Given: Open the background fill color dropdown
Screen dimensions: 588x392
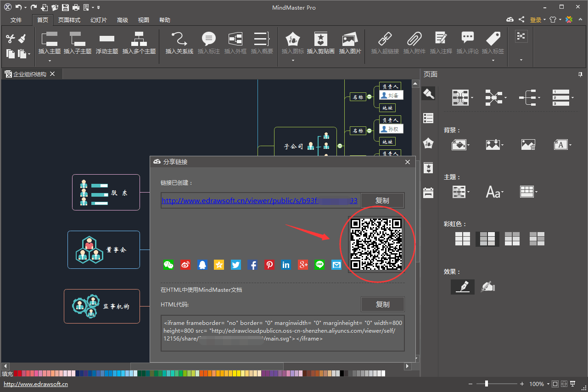Looking at the screenshot, I should pos(461,145).
